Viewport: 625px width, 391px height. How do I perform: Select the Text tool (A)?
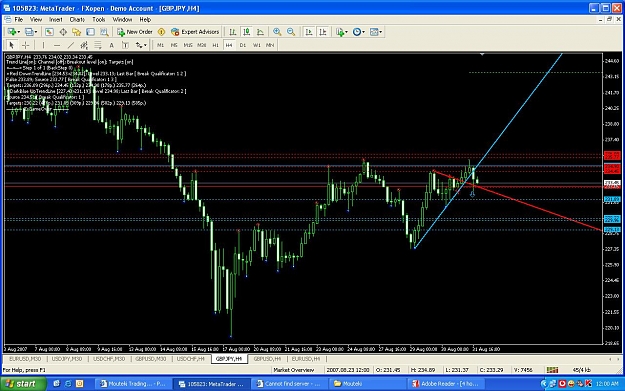pyautogui.click(x=112, y=45)
